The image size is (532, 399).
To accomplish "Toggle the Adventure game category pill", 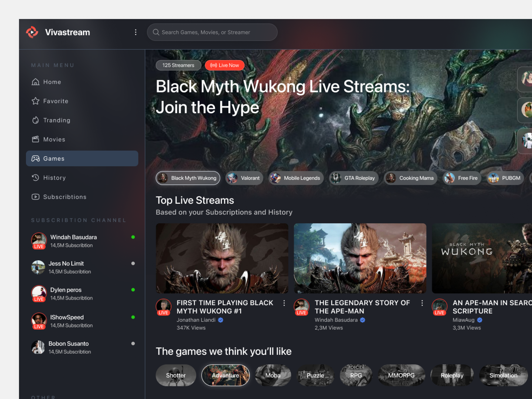I will [x=225, y=375].
